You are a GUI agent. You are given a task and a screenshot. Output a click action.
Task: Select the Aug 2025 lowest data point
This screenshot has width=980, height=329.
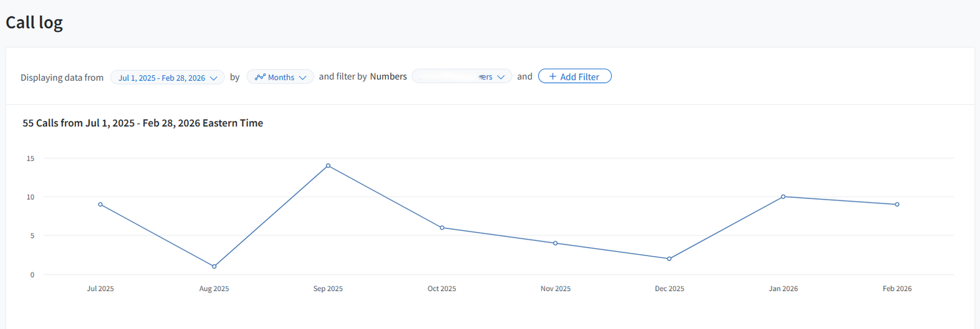(x=214, y=267)
